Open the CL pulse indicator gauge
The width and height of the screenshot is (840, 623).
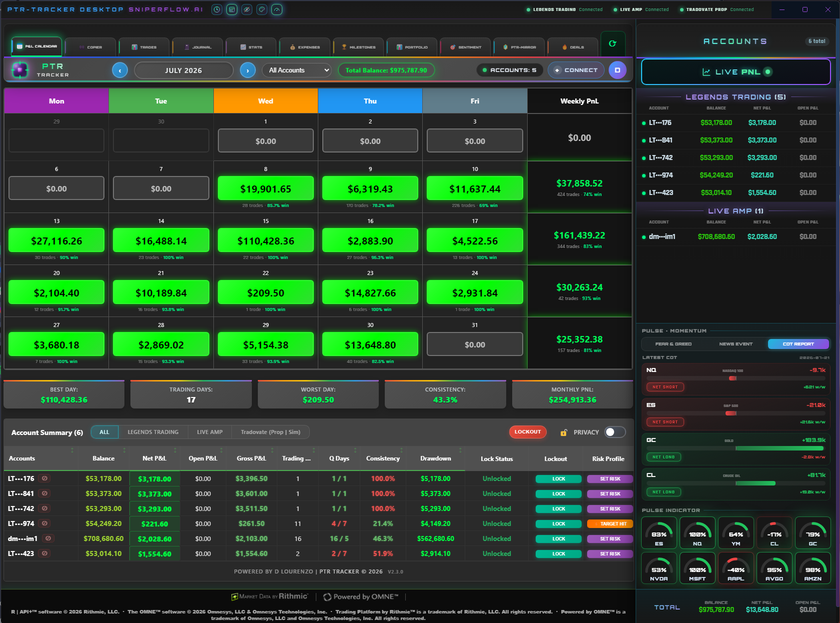(775, 532)
